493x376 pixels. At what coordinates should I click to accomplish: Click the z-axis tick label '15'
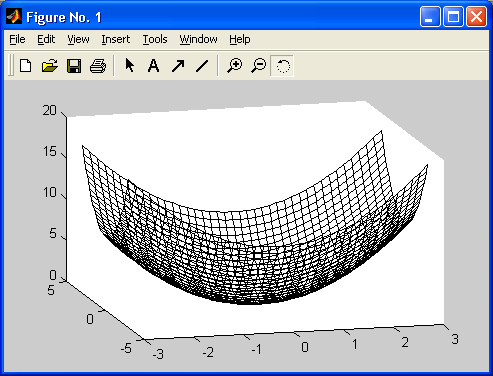[50, 152]
